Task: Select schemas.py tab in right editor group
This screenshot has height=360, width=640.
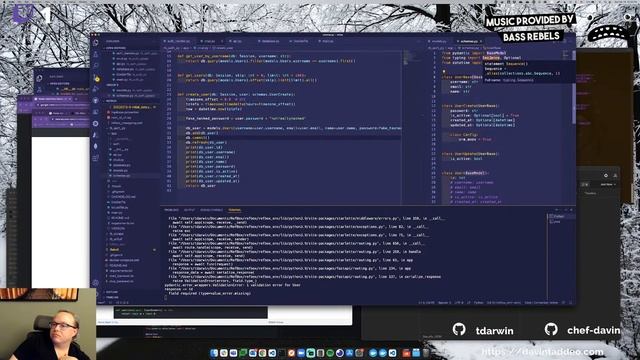Action: tap(468, 41)
